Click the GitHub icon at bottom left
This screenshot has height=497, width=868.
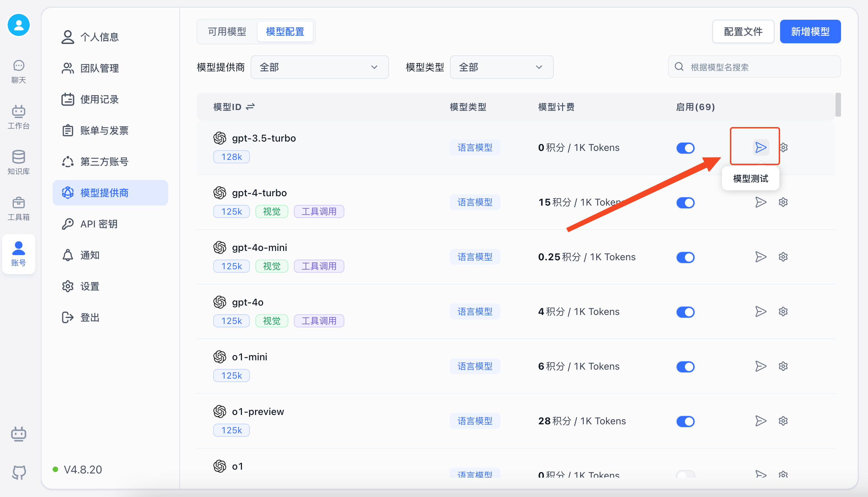19,472
